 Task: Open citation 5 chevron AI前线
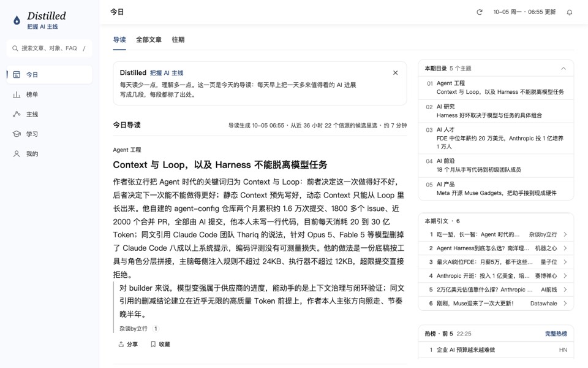[x=565, y=289]
